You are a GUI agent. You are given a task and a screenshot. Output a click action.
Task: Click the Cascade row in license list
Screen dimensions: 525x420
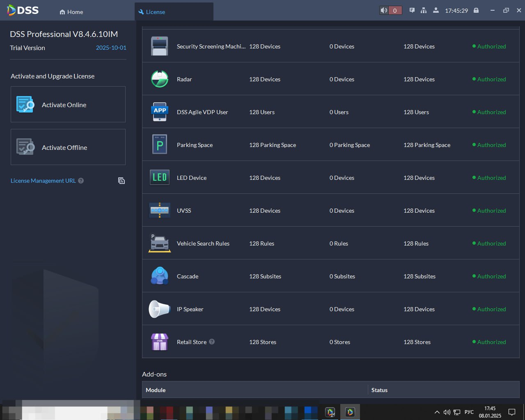pos(331,276)
